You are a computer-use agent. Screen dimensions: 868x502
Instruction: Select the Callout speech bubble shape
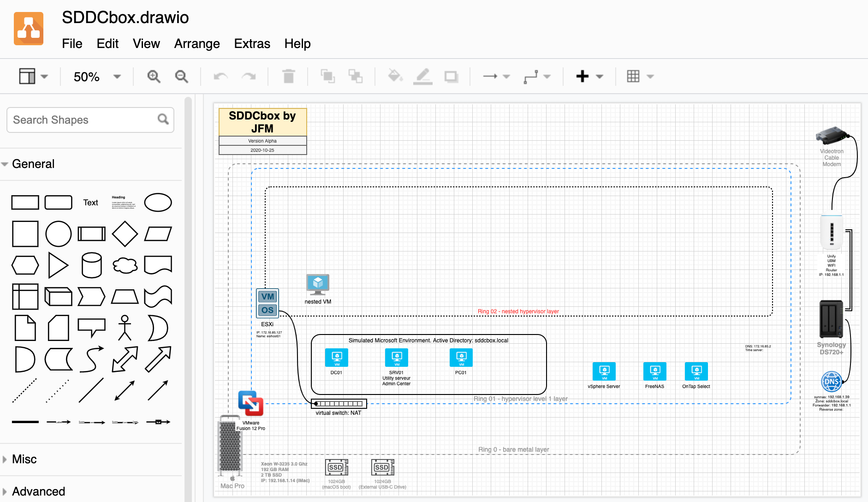pyautogui.click(x=92, y=328)
